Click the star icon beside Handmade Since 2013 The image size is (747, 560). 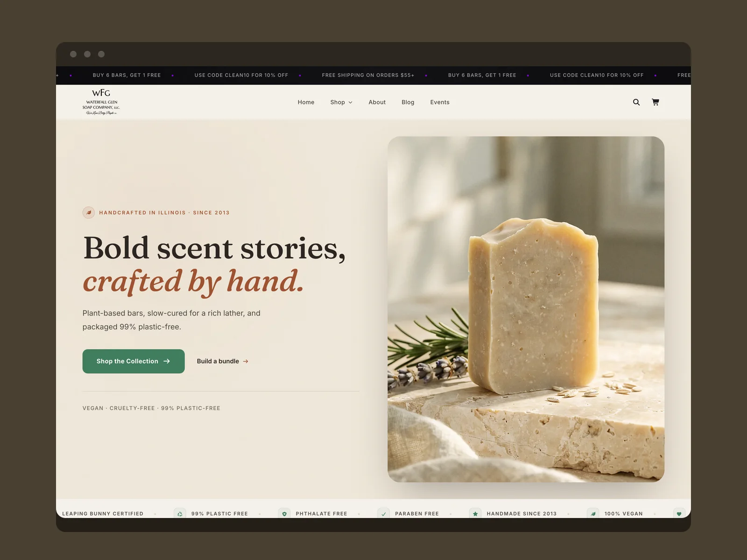tap(475, 513)
